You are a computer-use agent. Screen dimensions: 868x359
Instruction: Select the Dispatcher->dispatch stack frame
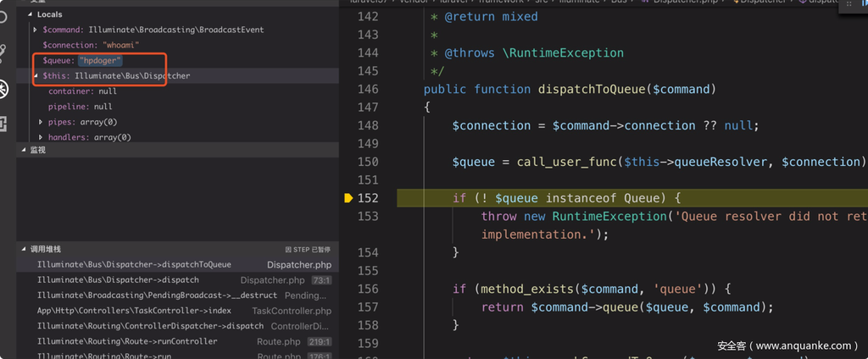click(x=118, y=280)
